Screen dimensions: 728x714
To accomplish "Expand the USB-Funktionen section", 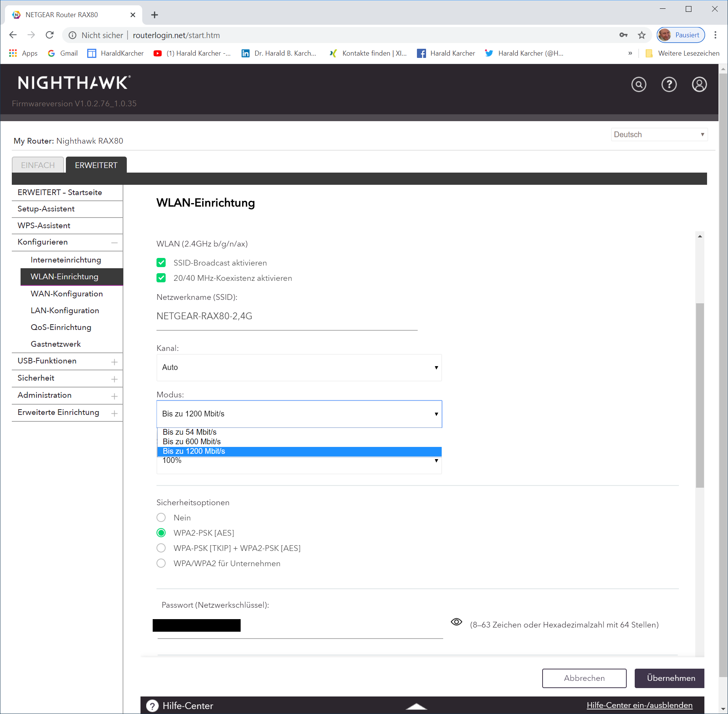I will pos(114,362).
